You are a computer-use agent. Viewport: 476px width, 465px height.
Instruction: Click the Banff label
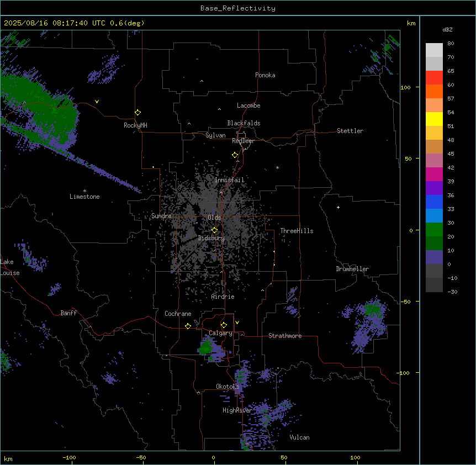[x=68, y=313]
